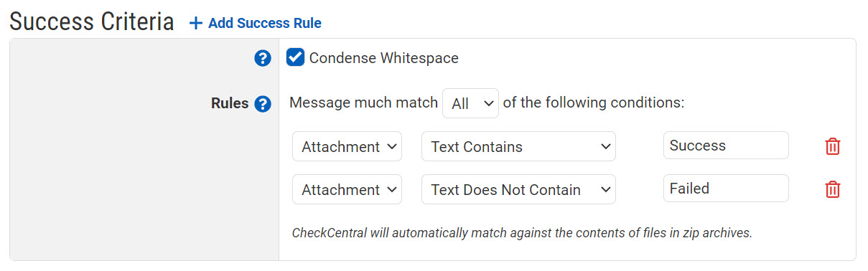The height and width of the screenshot is (271, 868).
Task: Click the 'Message much match' text
Action: pyautogui.click(x=363, y=103)
